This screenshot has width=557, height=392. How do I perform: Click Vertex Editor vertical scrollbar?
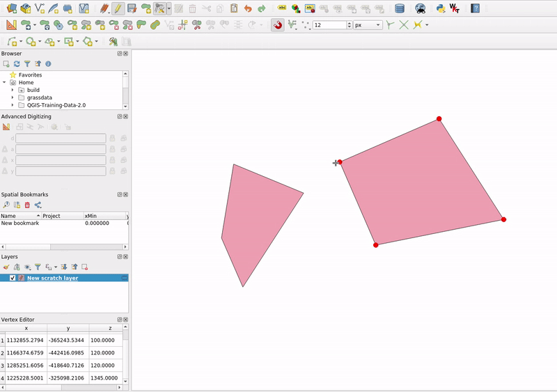(x=125, y=354)
